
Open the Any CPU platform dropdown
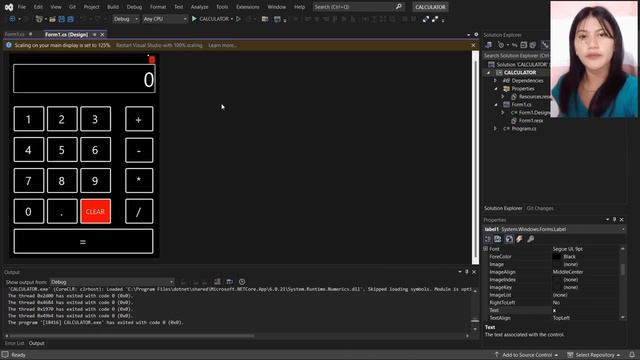(164, 19)
